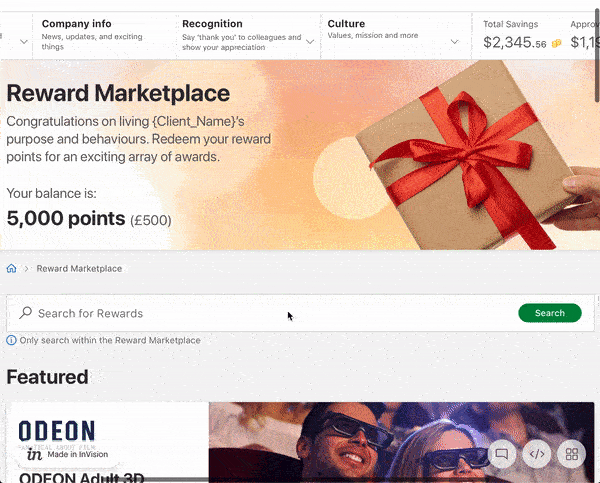Click the coin icon beside Total Savings

556,43
